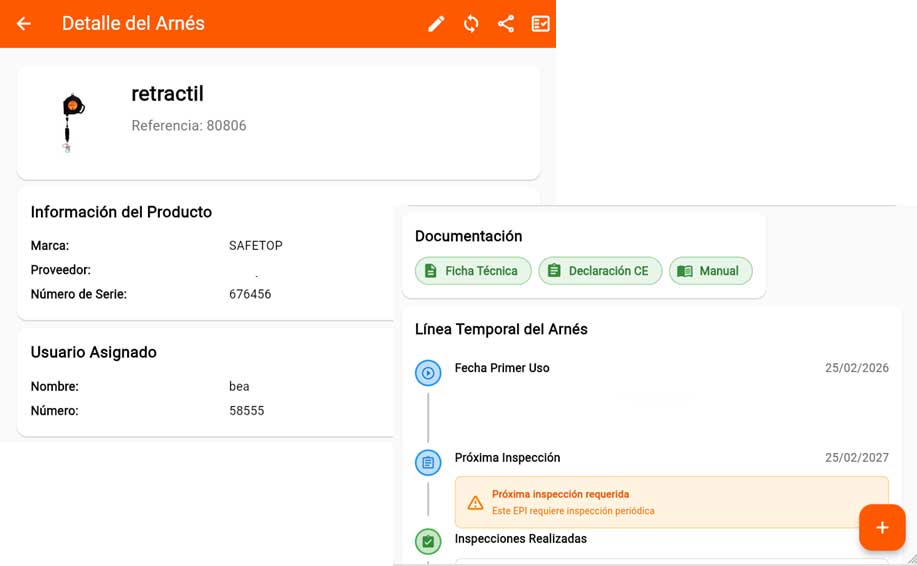Click the 'retractil' product name
Viewport: 917px width, 566px height.
167,94
